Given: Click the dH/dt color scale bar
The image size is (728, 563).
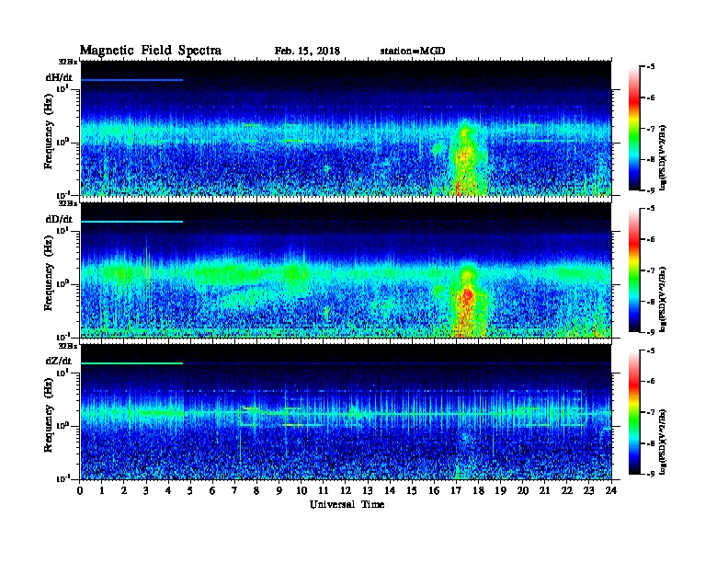Looking at the screenshot, I should point(634,128).
